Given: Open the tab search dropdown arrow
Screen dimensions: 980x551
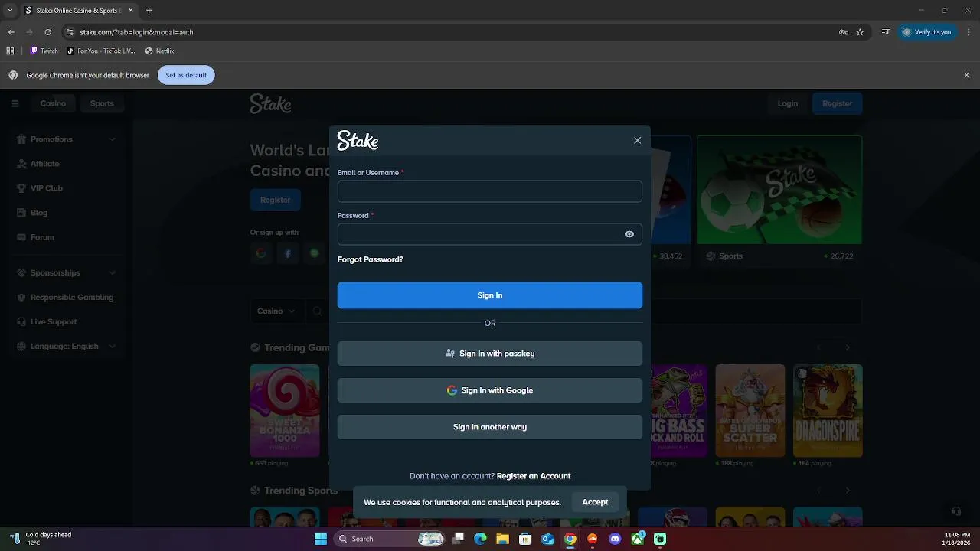Looking at the screenshot, I should coord(10,11).
